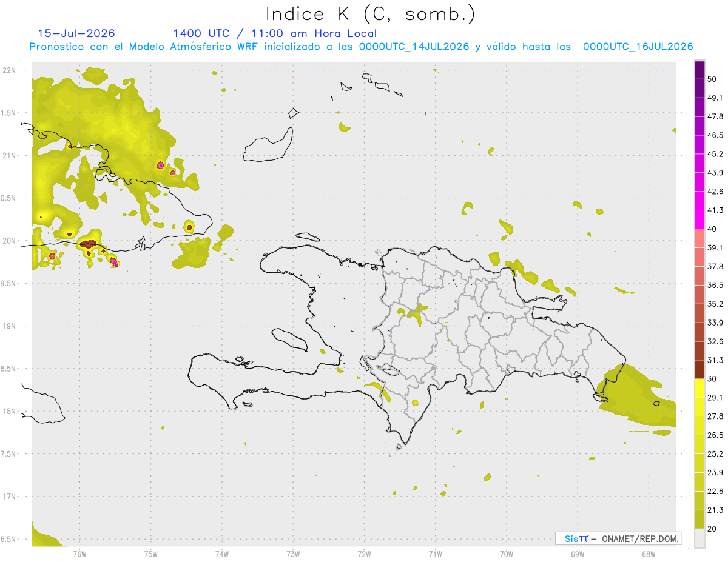Click the longitude label '76W'
728x562 pixels.
coord(79,554)
